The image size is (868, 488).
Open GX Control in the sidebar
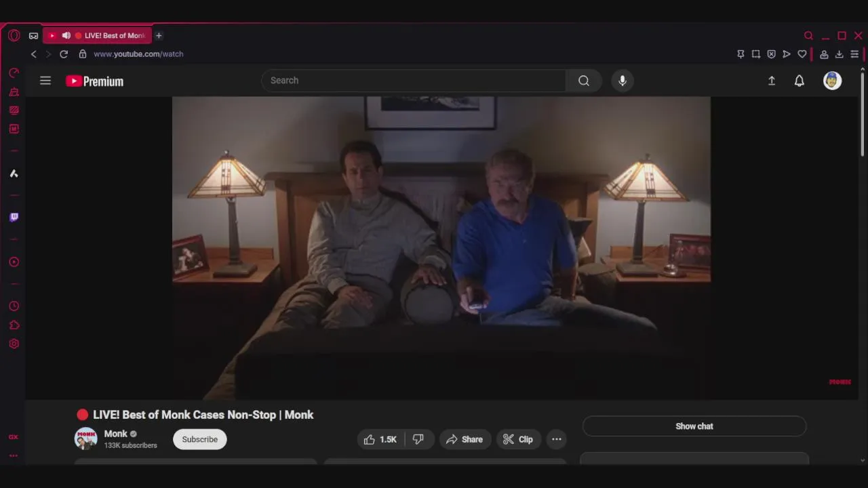[14, 73]
